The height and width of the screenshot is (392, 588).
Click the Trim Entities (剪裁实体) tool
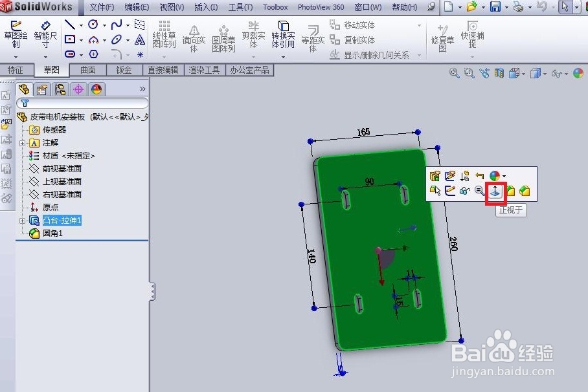tap(253, 35)
